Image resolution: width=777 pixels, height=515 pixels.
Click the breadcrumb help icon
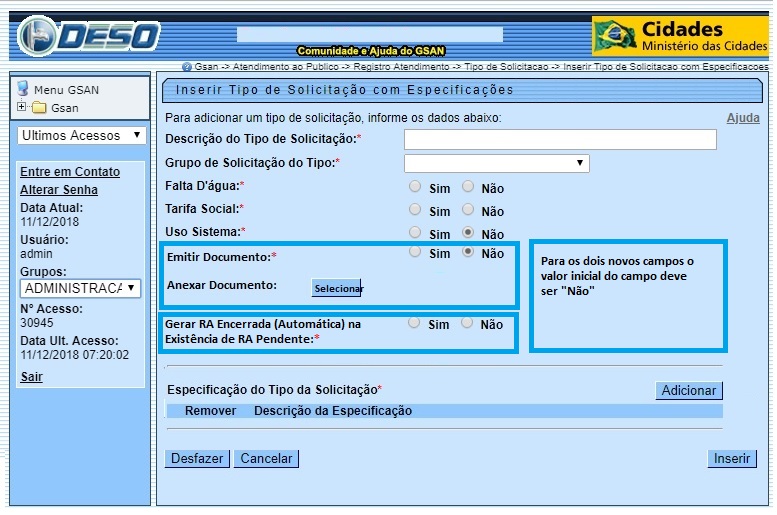pos(186,66)
